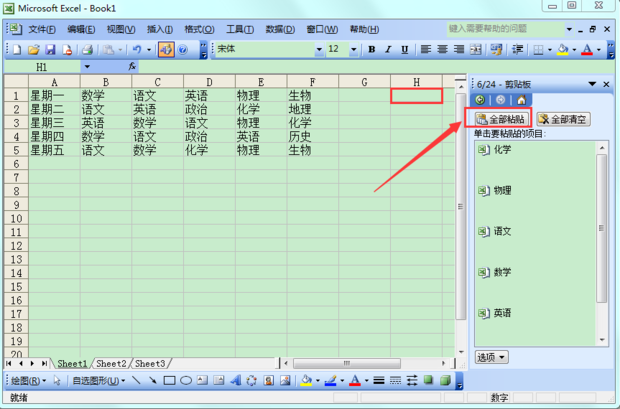The height and width of the screenshot is (409, 620).
Task: Undo last action with Undo arrow
Action: coord(137,50)
